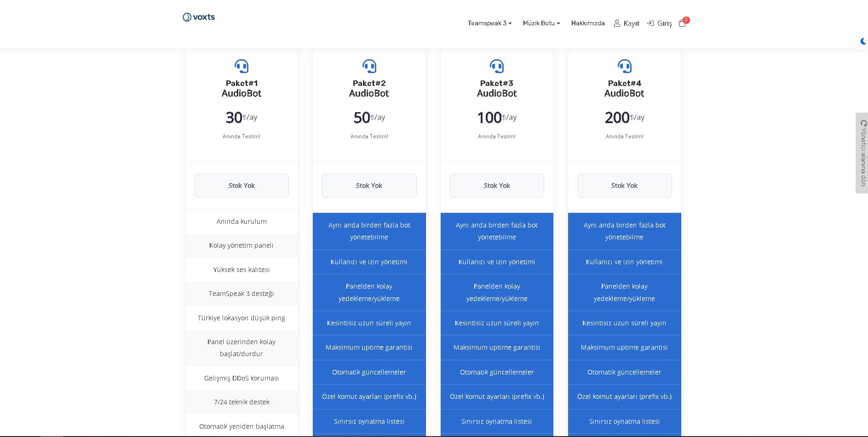Select the Paket#2 AudioBot title

point(369,88)
